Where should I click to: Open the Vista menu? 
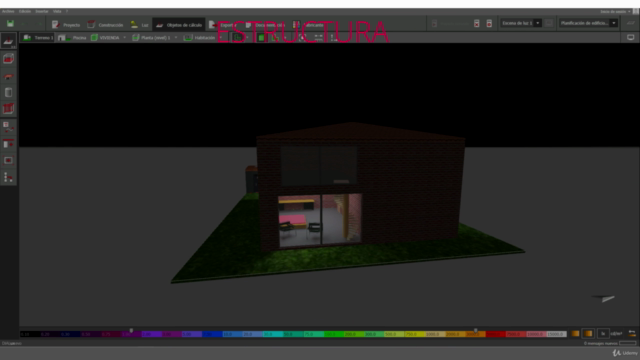click(x=57, y=11)
